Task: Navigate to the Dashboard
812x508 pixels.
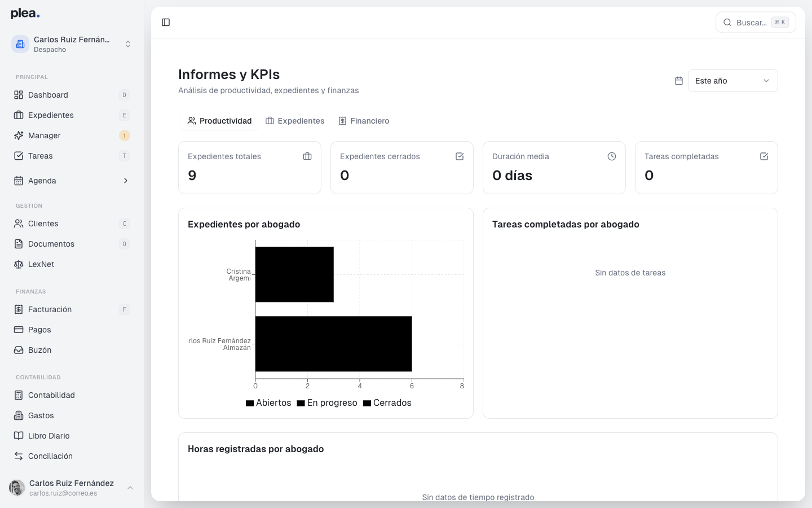Action: pyautogui.click(x=48, y=95)
